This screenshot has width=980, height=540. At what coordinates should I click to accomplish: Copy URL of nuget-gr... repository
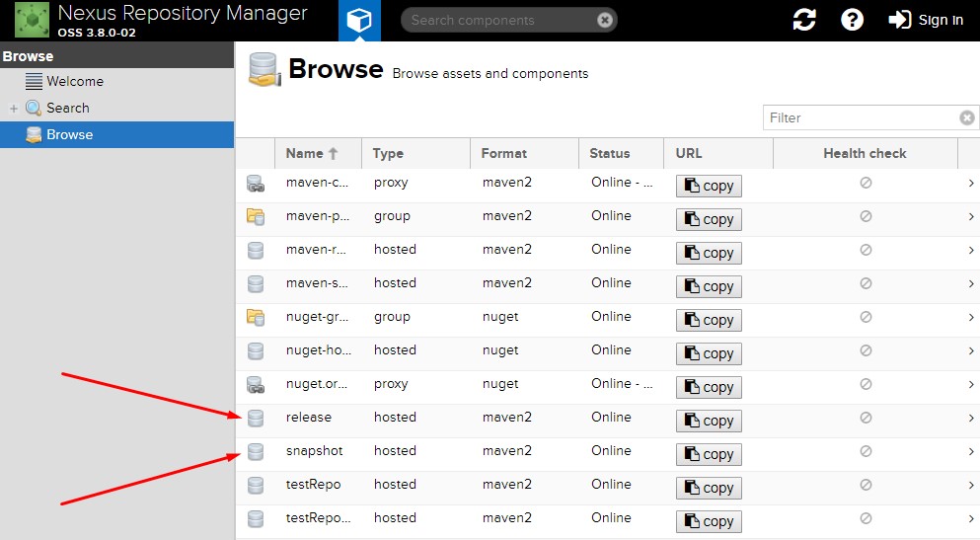[709, 320]
